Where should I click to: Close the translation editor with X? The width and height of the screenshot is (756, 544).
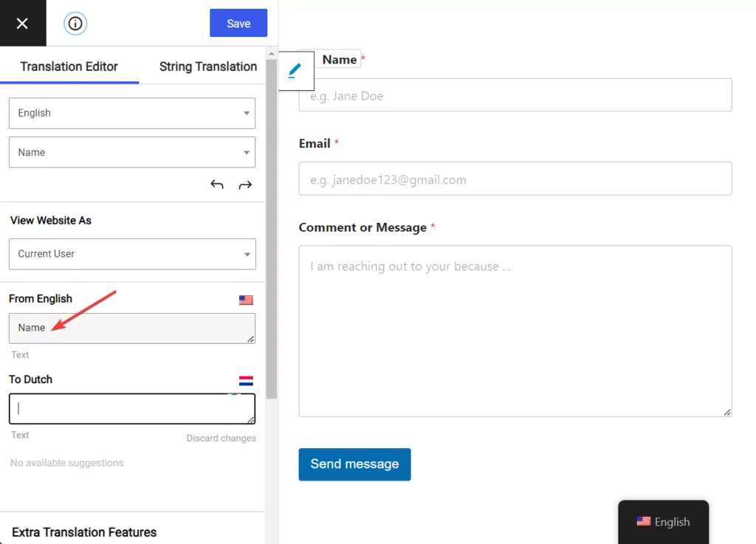(x=22, y=23)
